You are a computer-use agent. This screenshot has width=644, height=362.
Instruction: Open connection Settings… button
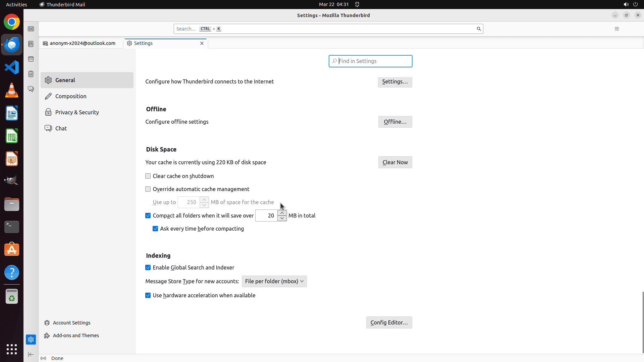coord(395,81)
